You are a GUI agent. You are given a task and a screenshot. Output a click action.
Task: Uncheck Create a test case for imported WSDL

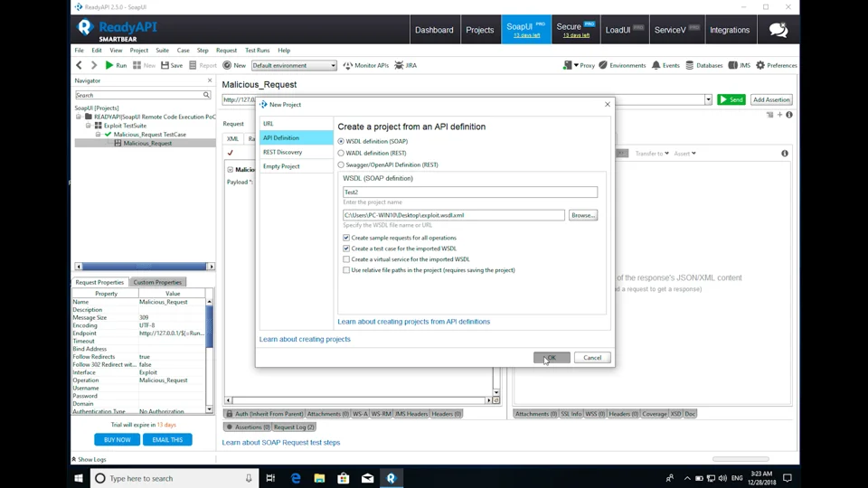pos(346,249)
